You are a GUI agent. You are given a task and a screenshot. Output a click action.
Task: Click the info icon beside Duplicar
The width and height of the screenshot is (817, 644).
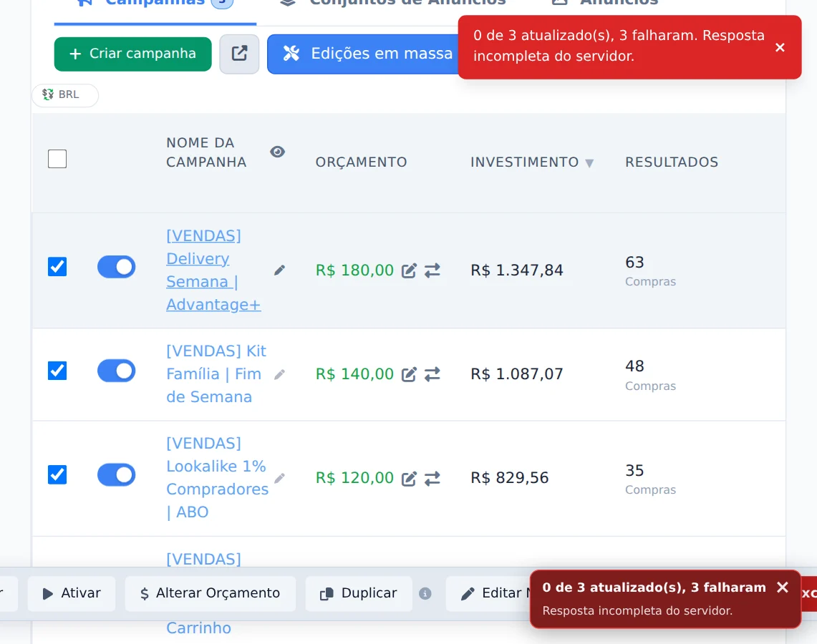425,593
